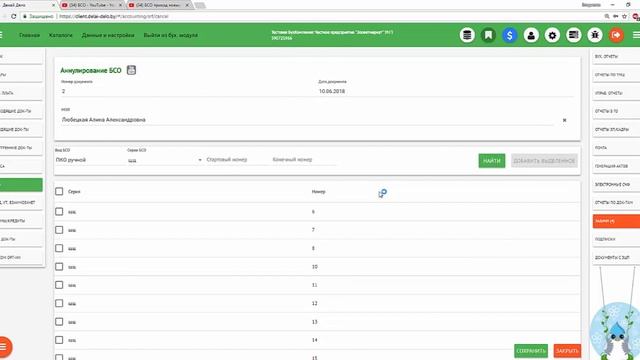Click the red ЗАКРЫТЬ button
Screen dimensions: 640x360
pos(567,351)
